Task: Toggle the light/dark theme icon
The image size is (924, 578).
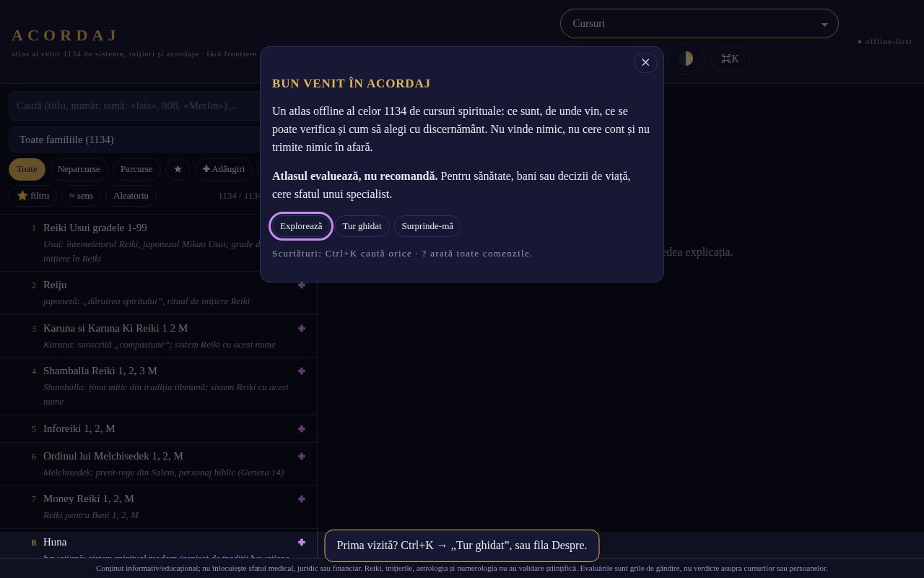Action: [x=685, y=59]
